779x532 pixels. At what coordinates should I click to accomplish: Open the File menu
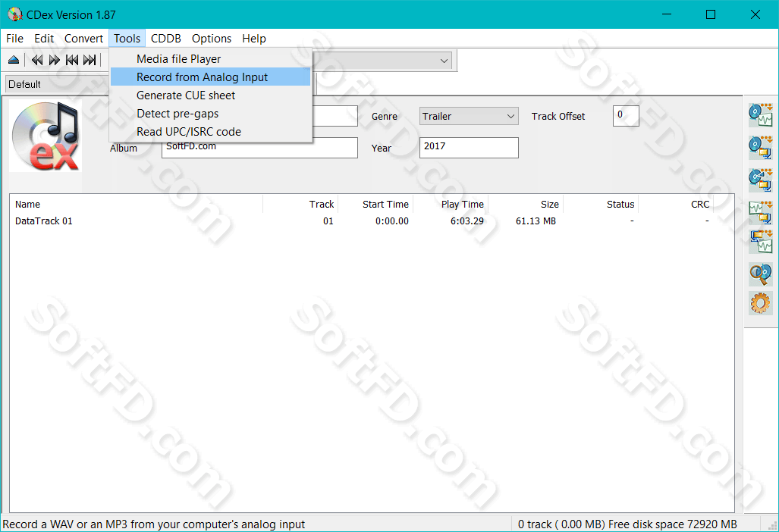(14, 38)
